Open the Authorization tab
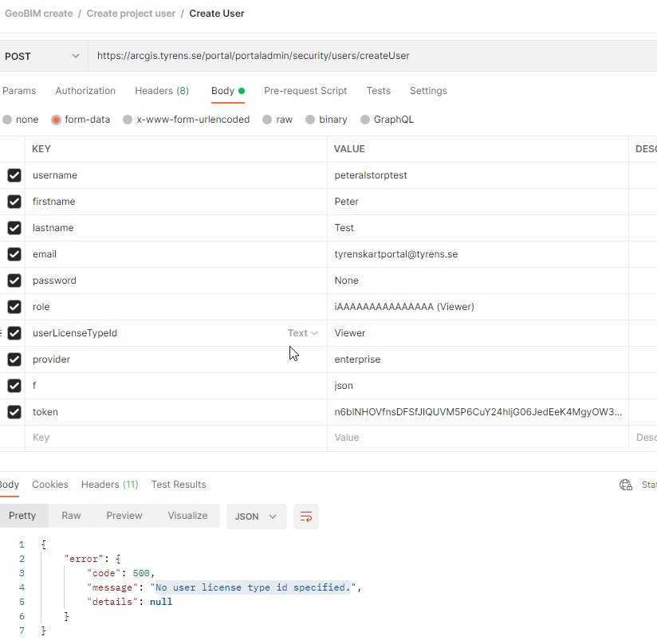 (85, 90)
